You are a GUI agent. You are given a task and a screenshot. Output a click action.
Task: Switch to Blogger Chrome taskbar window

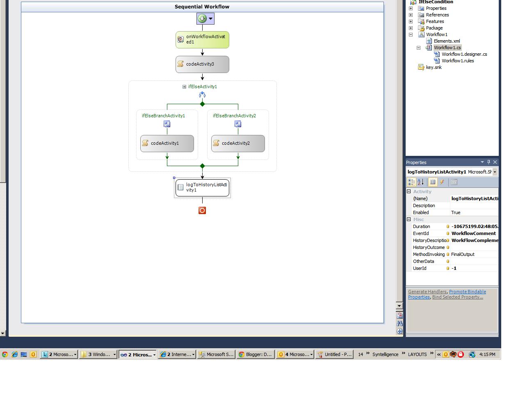(256, 354)
